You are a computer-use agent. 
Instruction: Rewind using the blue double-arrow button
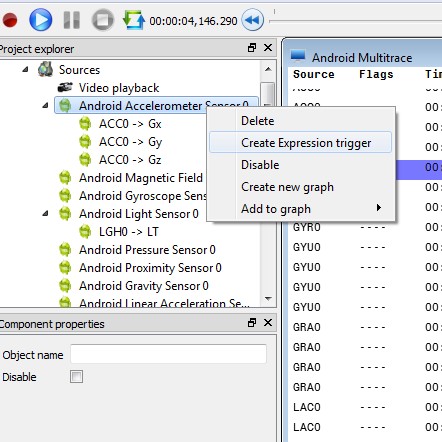[x=252, y=20]
